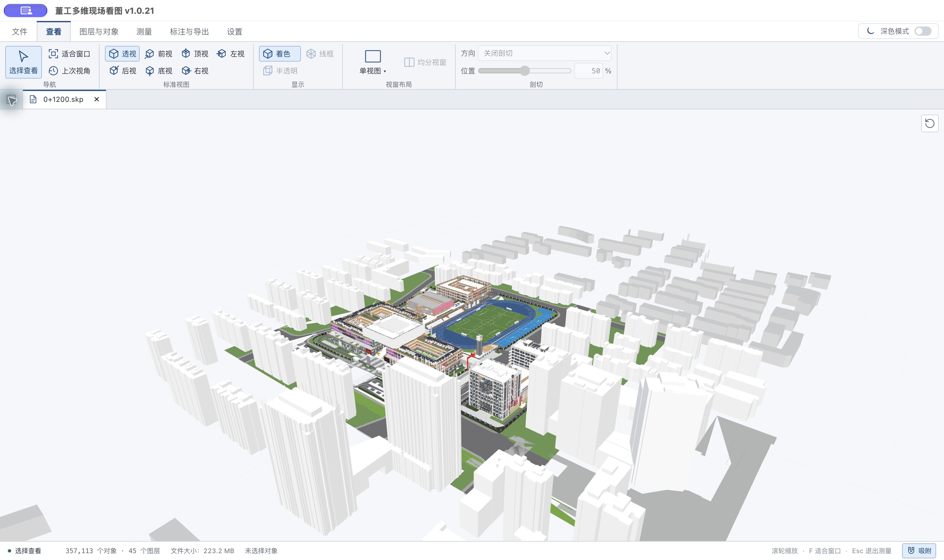944x560 pixels.
Task: Click the 位置 section slider
Action: tap(524, 70)
